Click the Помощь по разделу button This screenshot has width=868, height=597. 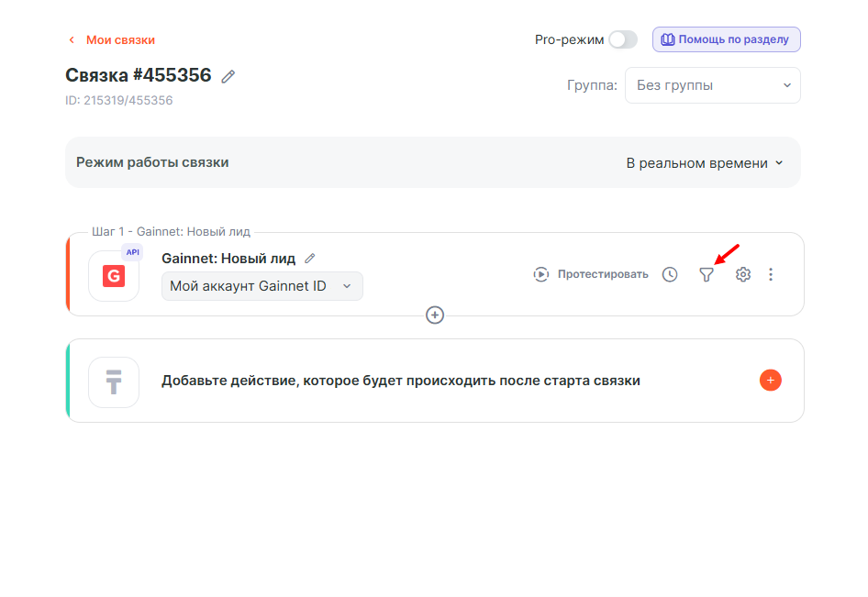click(x=726, y=39)
